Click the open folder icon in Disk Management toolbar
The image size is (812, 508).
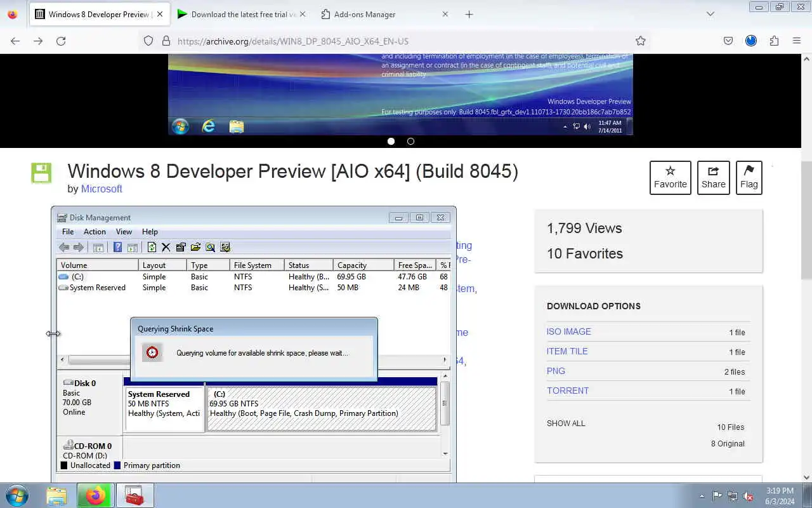[195, 247]
